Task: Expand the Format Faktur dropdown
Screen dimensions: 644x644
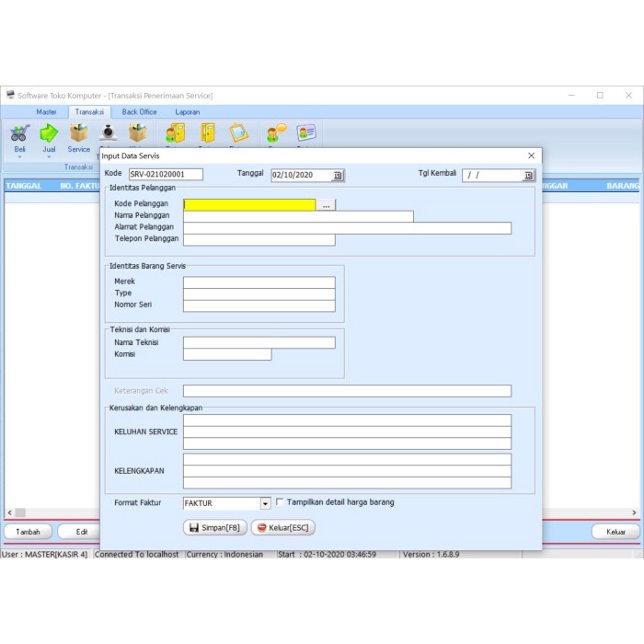Action: tap(265, 503)
